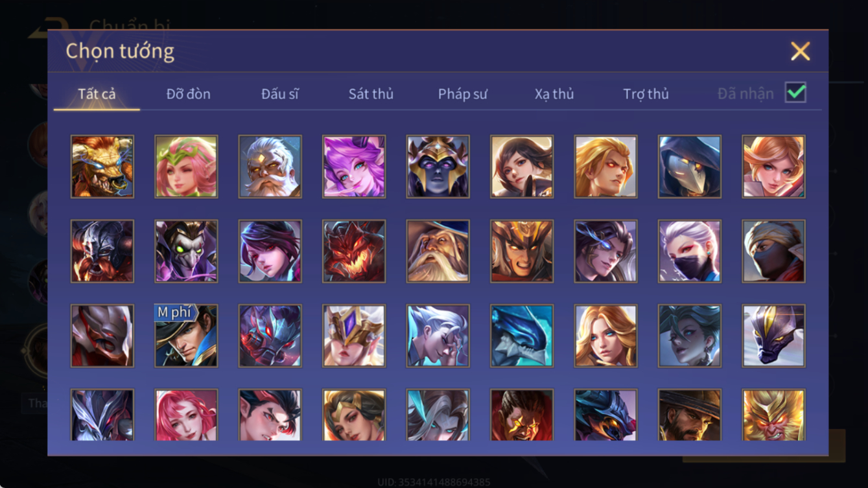Select the purple-haired girl hero portrait
This screenshot has height=488, width=868.
pyautogui.click(x=354, y=167)
